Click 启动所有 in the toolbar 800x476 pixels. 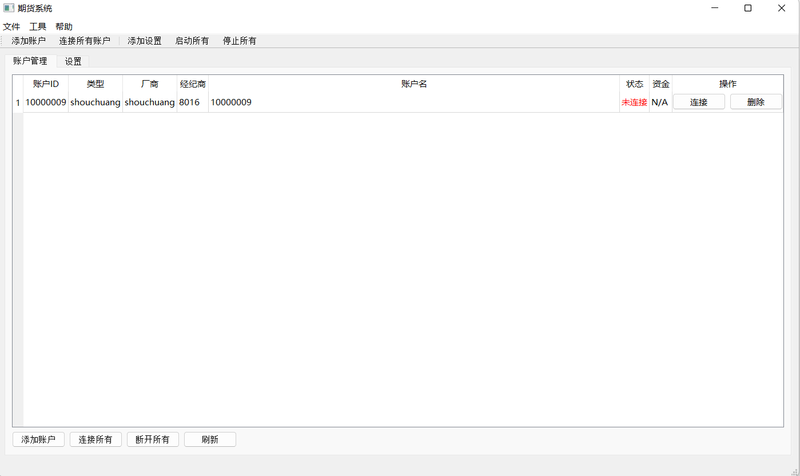pos(192,41)
